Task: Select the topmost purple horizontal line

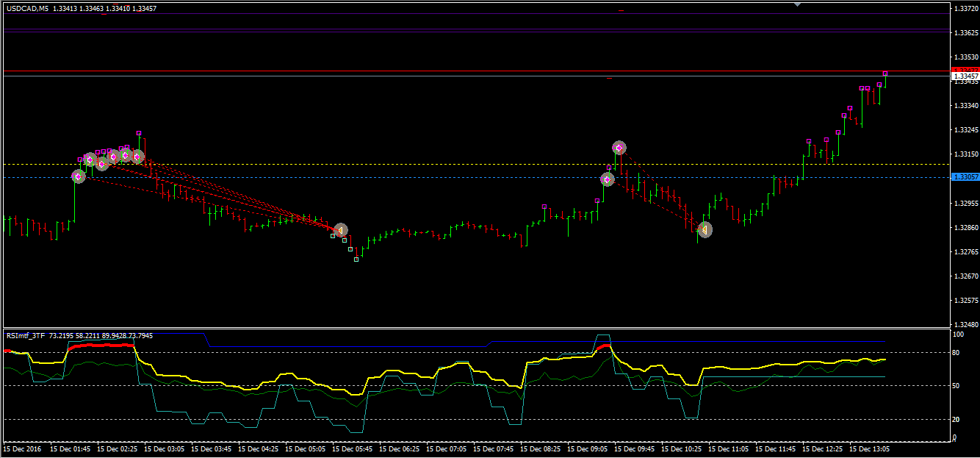Action: tap(476, 13)
